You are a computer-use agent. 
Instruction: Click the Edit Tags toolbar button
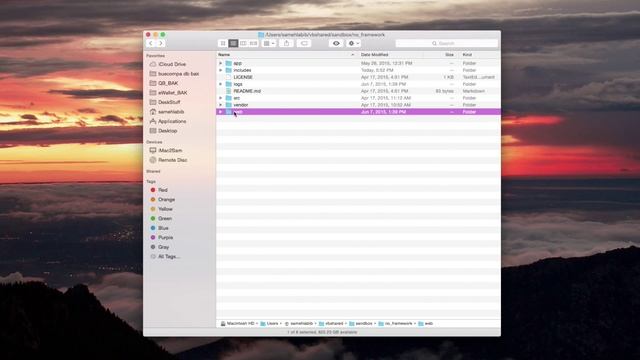pos(304,43)
